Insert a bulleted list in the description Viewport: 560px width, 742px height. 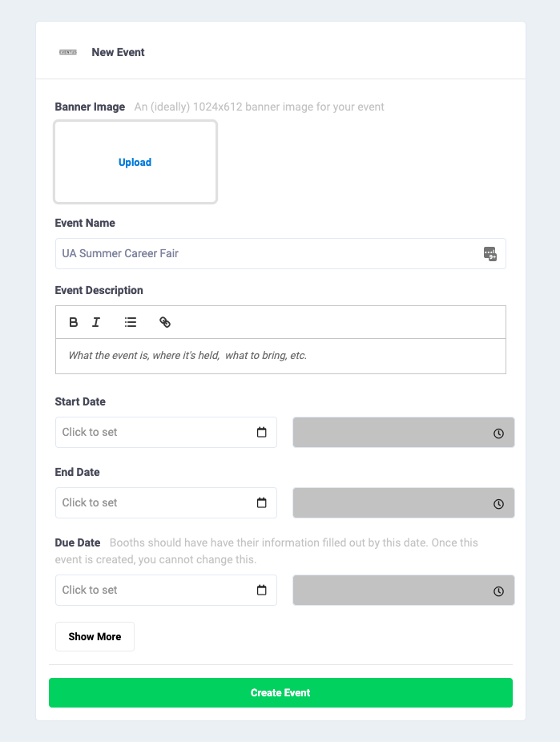[131, 322]
